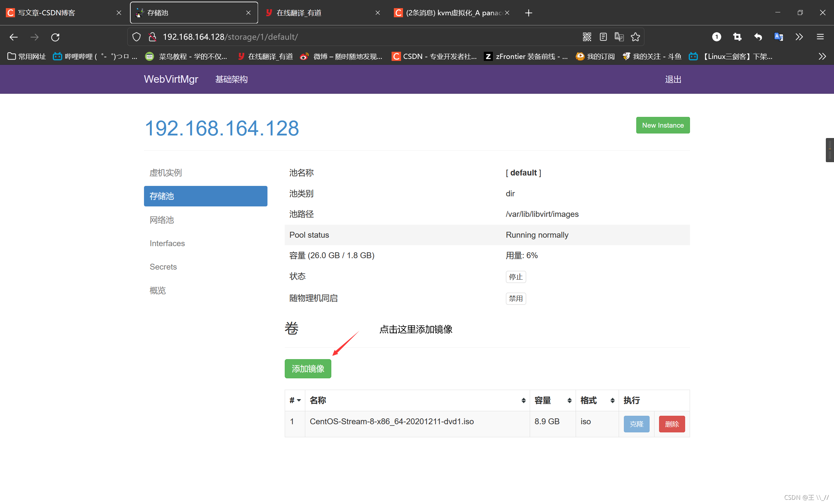834x504 pixels.
Task: Bookmark this page with the star icon
Action: click(635, 37)
